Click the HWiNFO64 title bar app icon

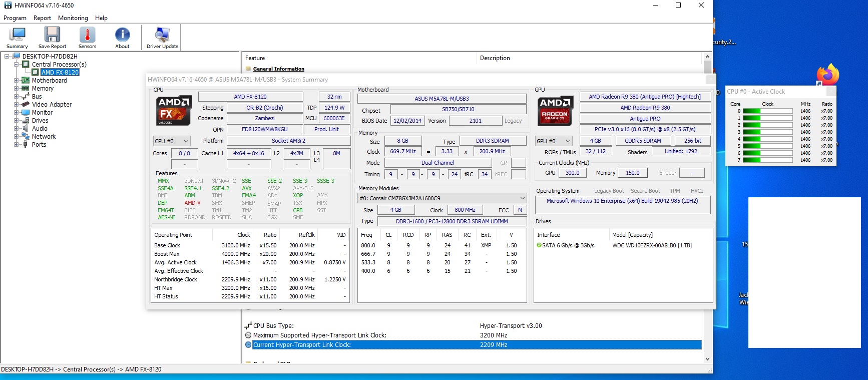tap(8, 5)
